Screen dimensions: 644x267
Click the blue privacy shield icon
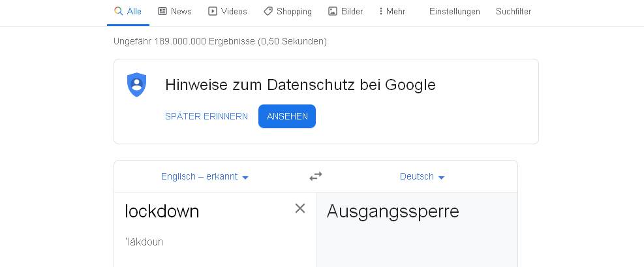coord(137,85)
